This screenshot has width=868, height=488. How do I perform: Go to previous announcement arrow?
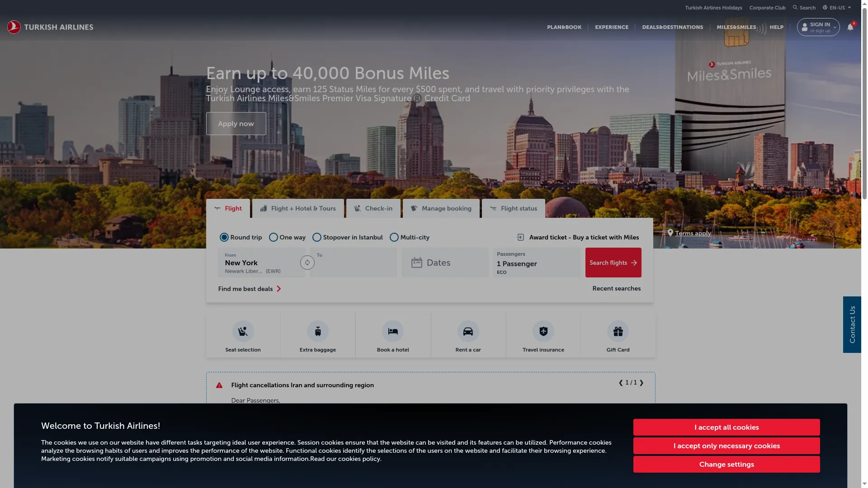click(x=621, y=383)
